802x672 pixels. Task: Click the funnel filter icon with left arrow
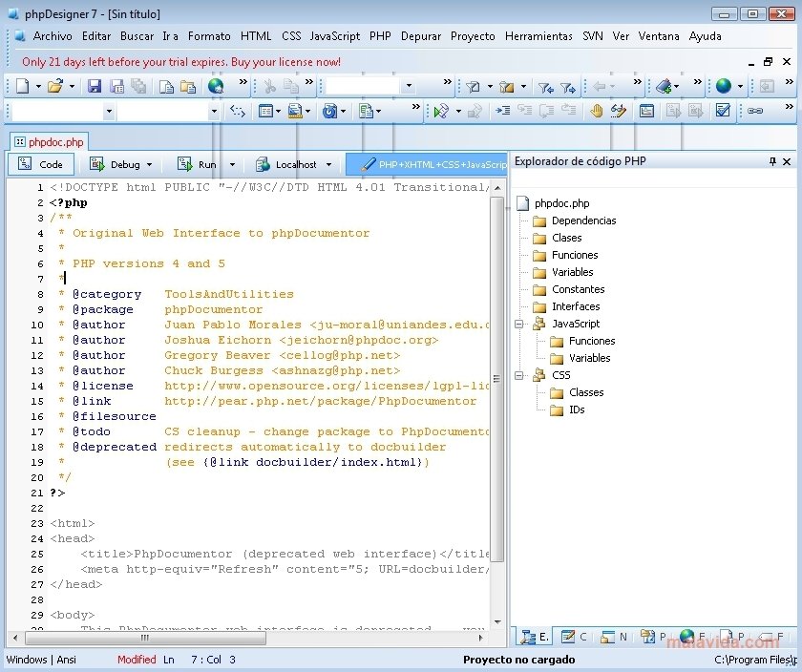click(545, 88)
